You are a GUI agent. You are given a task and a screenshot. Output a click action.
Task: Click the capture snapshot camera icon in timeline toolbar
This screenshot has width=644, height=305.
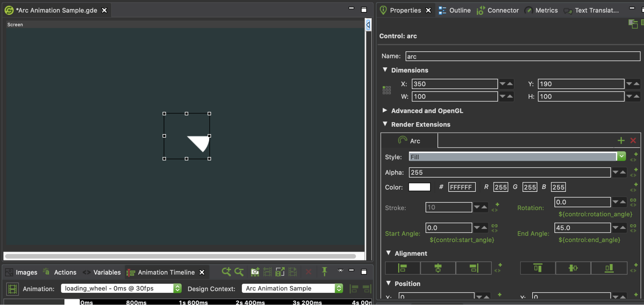(255, 272)
